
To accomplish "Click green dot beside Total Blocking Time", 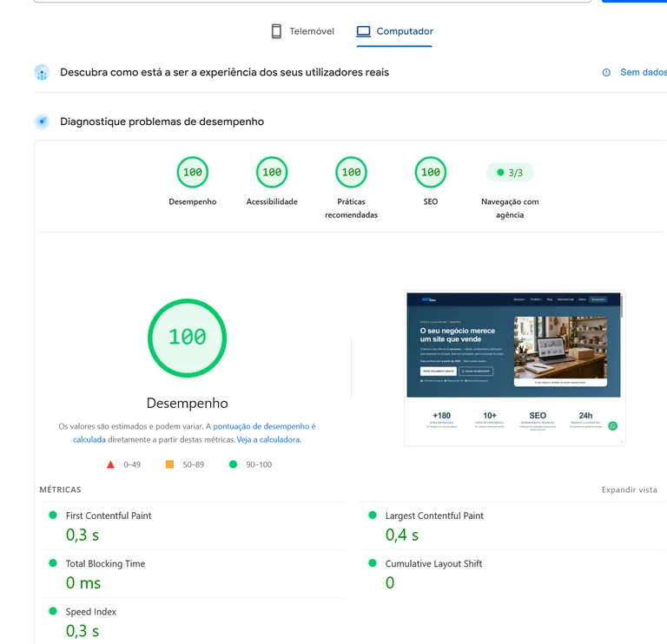I will coord(53,563).
